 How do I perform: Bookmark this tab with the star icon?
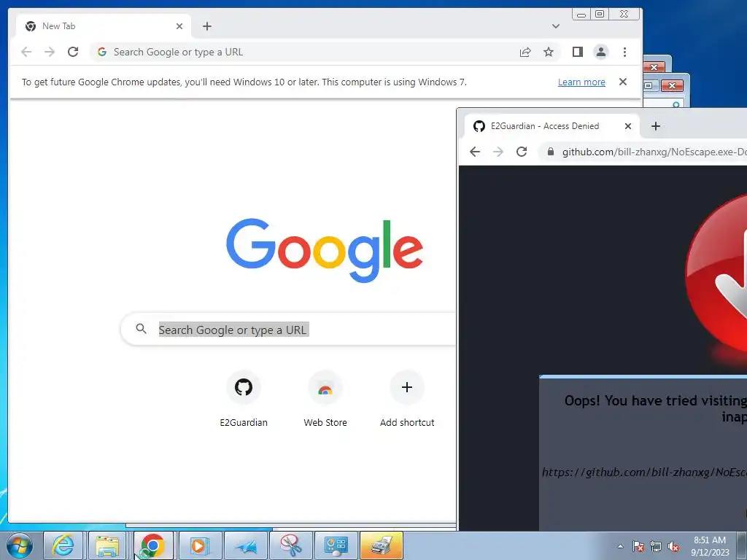[549, 52]
